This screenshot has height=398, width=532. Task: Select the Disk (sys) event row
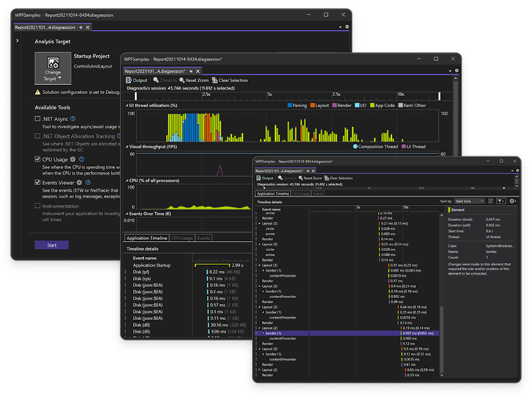tap(189, 278)
